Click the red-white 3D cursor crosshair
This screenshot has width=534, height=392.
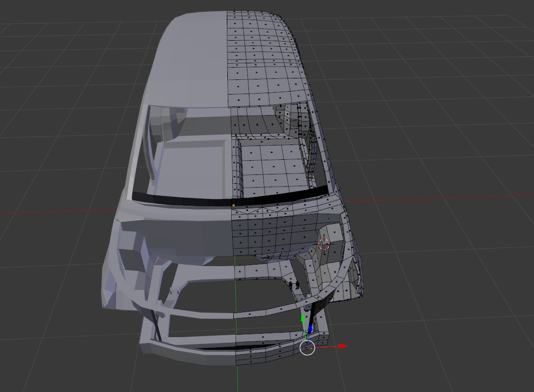(324, 244)
